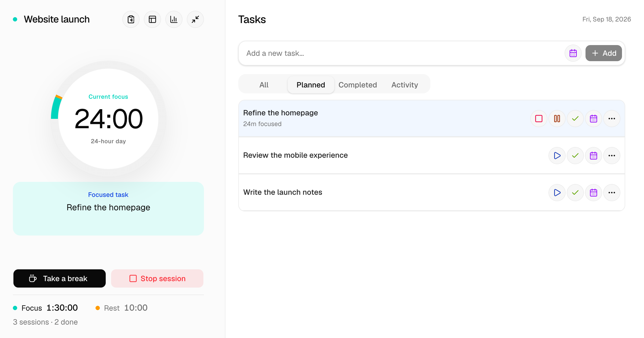Click the Stop session button
The height and width of the screenshot is (338, 644).
click(157, 278)
